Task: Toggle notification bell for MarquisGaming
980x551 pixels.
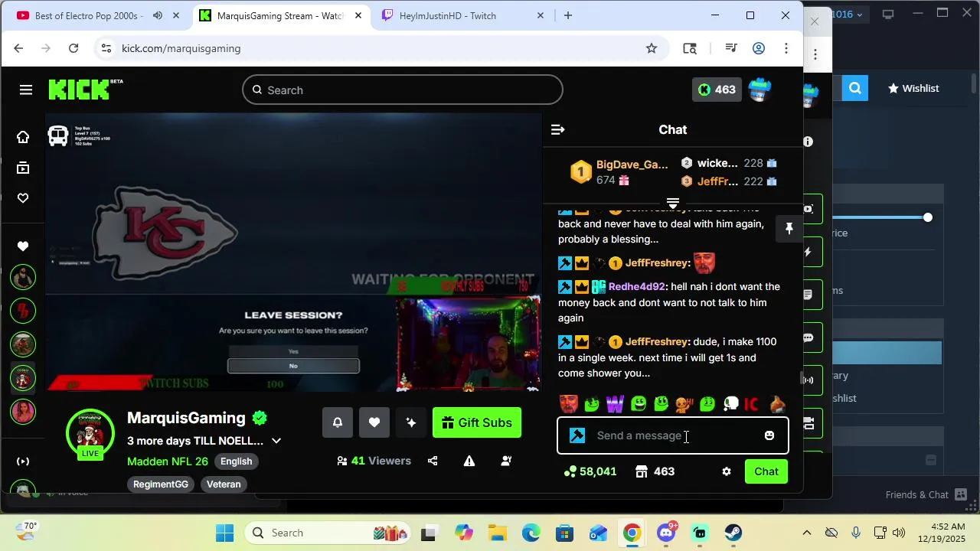Action: click(338, 422)
